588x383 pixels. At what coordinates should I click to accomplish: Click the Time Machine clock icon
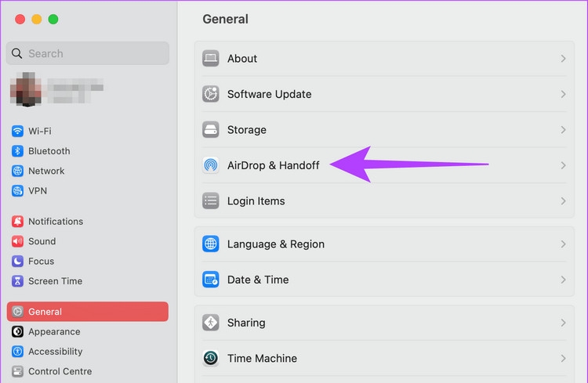tap(210, 359)
